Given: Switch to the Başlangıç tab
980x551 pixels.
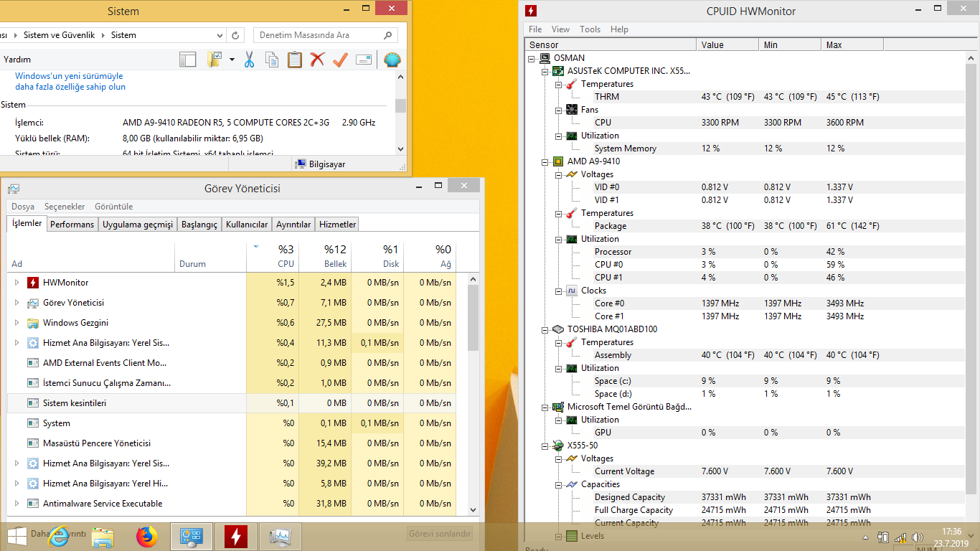Looking at the screenshot, I should (199, 225).
